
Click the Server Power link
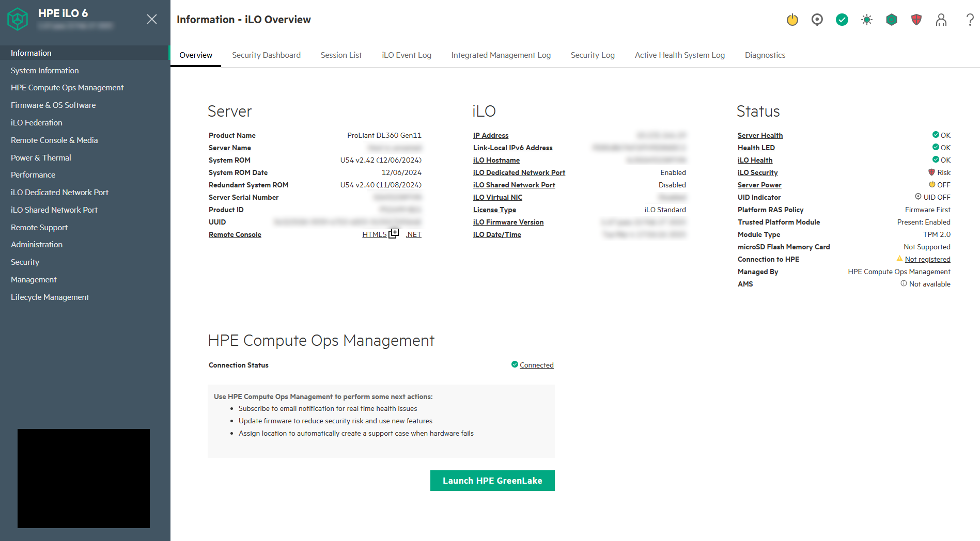tap(759, 185)
